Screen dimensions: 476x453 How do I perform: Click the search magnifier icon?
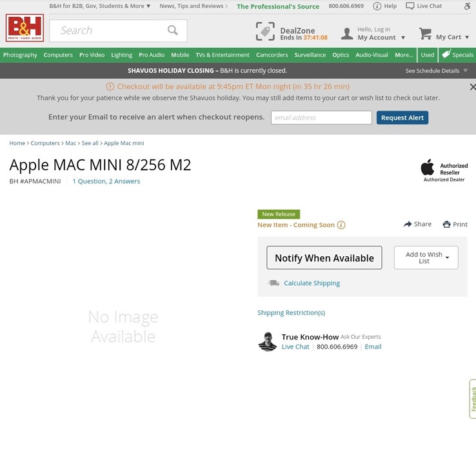coord(172,30)
